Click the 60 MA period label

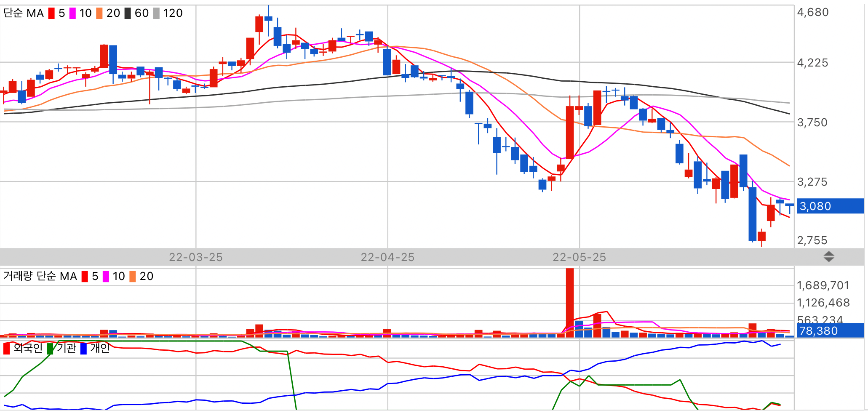[142, 13]
